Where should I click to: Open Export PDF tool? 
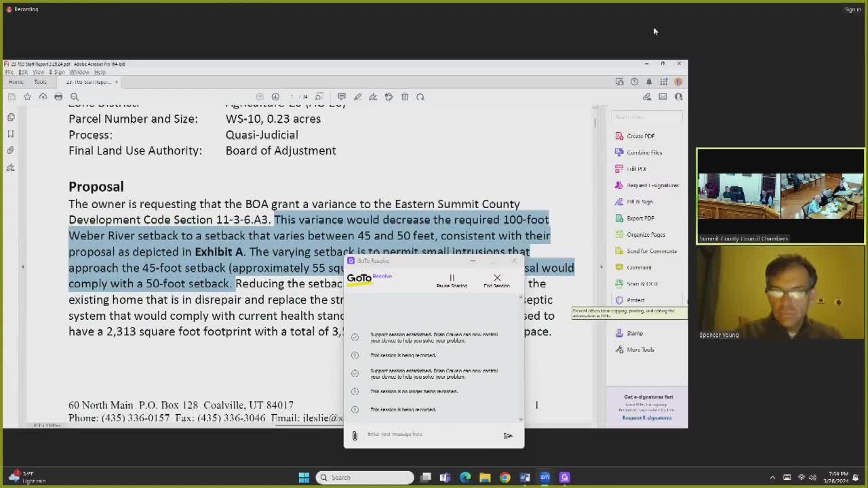point(639,218)
